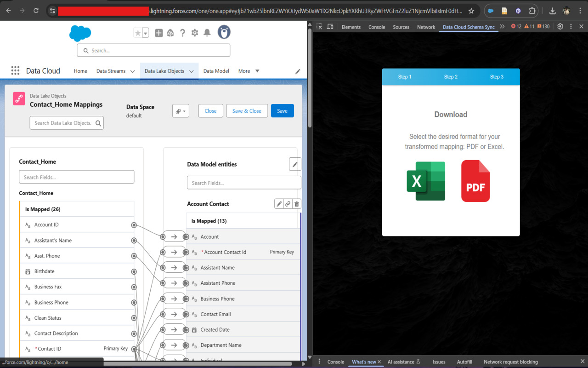Image resolution: width=588 pixels, height=368 pixels.
Task: Open the mapping actions dropdown button
Action: pyautogui.click(x=181, y=111)
